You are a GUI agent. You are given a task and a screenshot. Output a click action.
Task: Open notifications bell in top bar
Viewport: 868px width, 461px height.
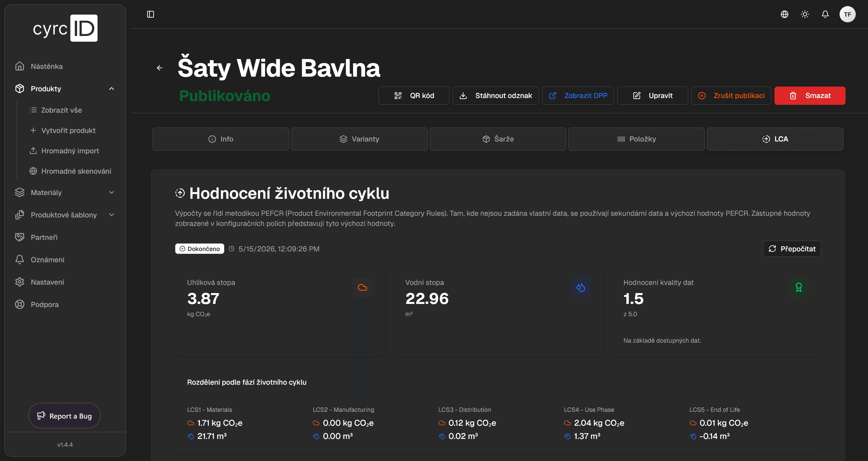point(825,14)
